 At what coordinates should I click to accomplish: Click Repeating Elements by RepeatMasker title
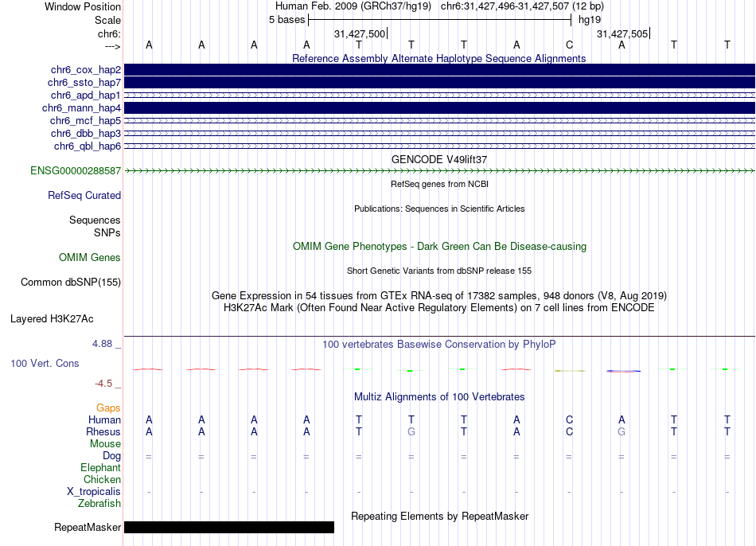point(440,516)
